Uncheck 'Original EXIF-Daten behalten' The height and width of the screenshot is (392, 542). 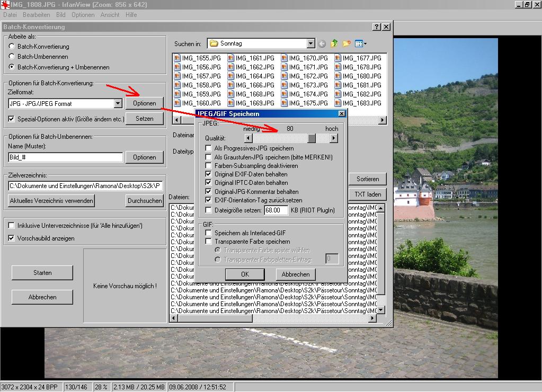point(209,174)
